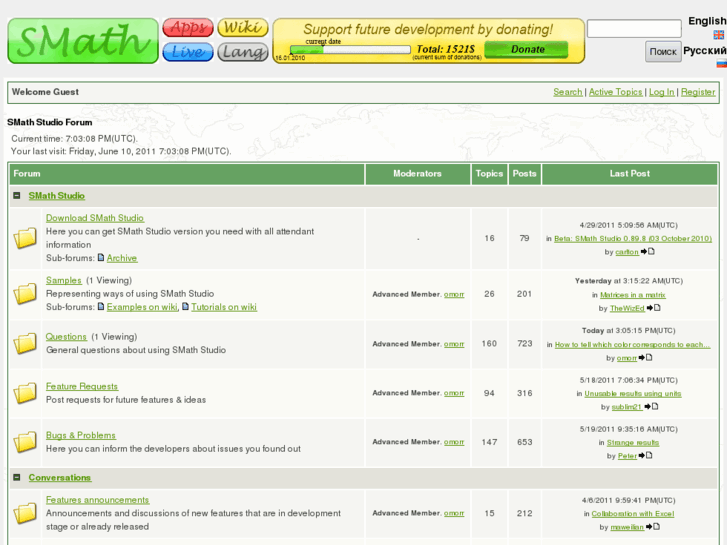This screenshot has width=727, height=545.
Task: Click page icon beside Tutorials on wiki
Action: (185, 307)
